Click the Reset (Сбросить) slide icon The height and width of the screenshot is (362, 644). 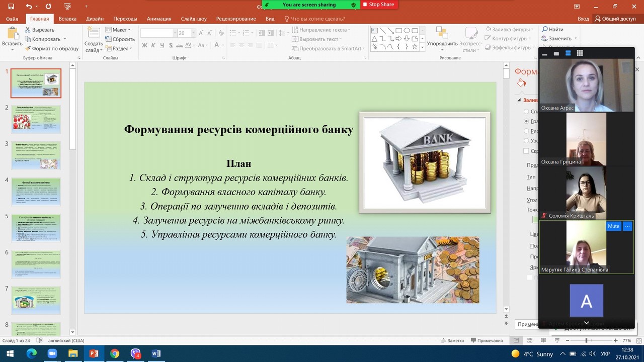(109, 39)
